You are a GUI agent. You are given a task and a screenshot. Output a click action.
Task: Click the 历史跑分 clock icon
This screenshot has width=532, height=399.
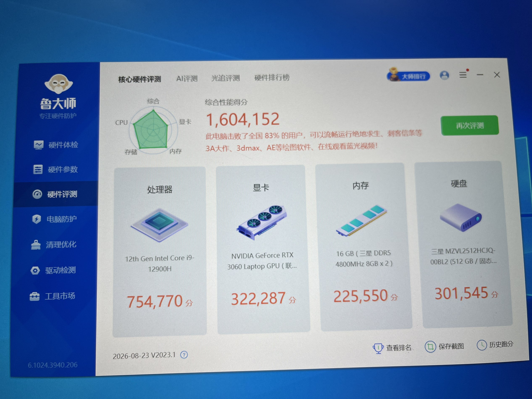click(x=482, y=345)
